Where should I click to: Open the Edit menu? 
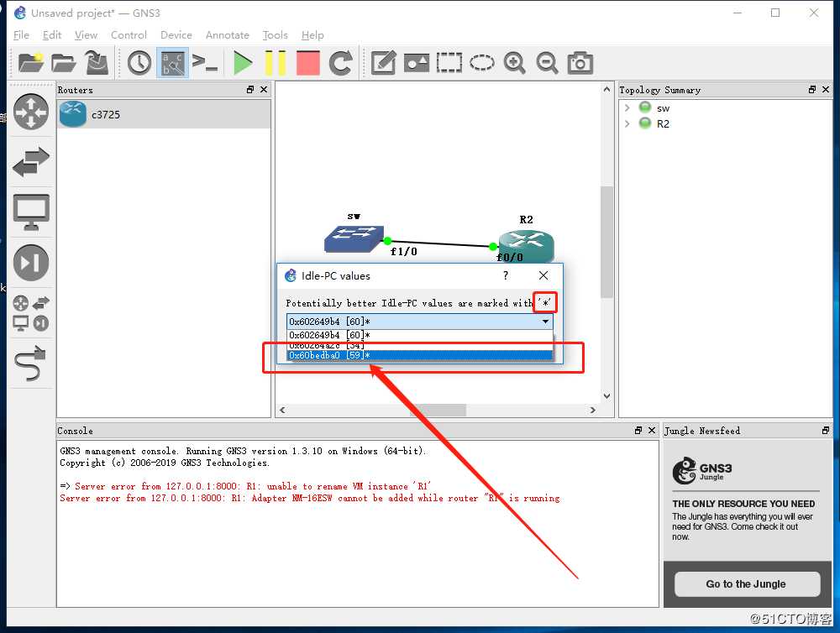[52, 34]
